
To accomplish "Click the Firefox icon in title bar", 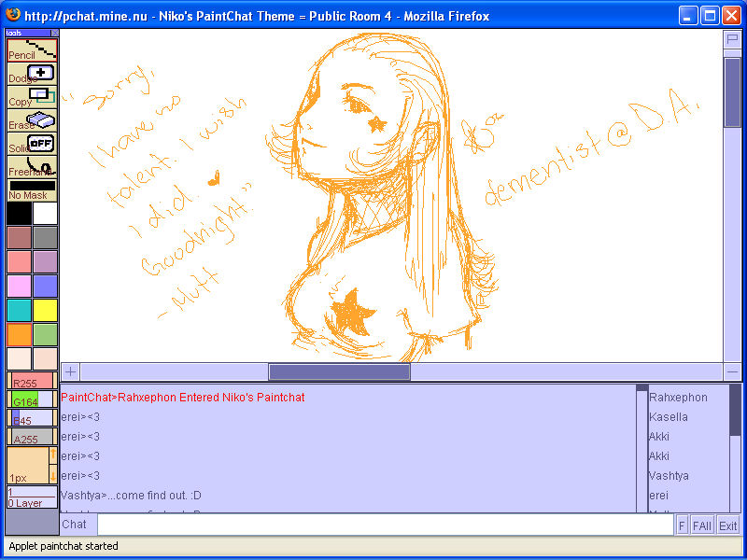I will point(13,15).
